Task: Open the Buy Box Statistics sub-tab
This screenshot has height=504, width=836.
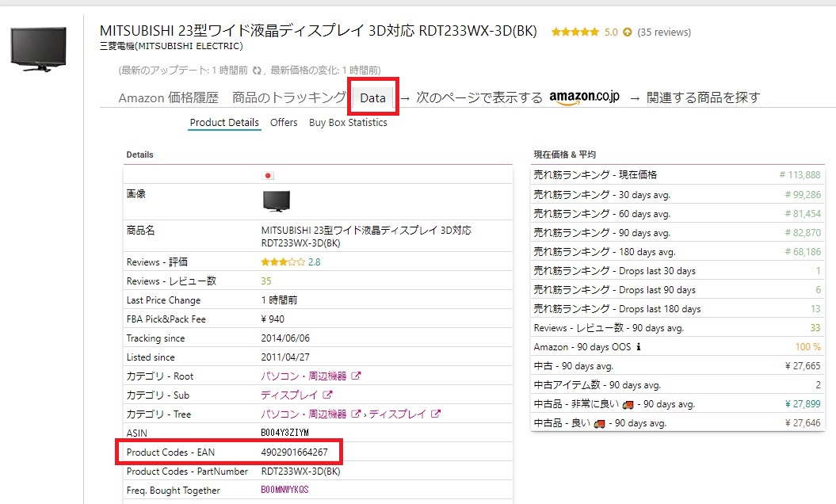Action: [x=348, y=122]
